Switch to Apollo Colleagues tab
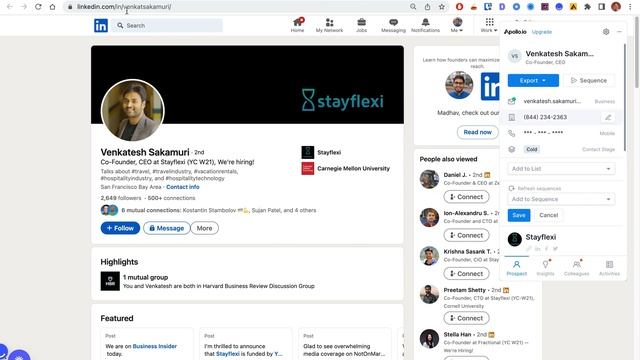640x360 pixels. (576, 268)
